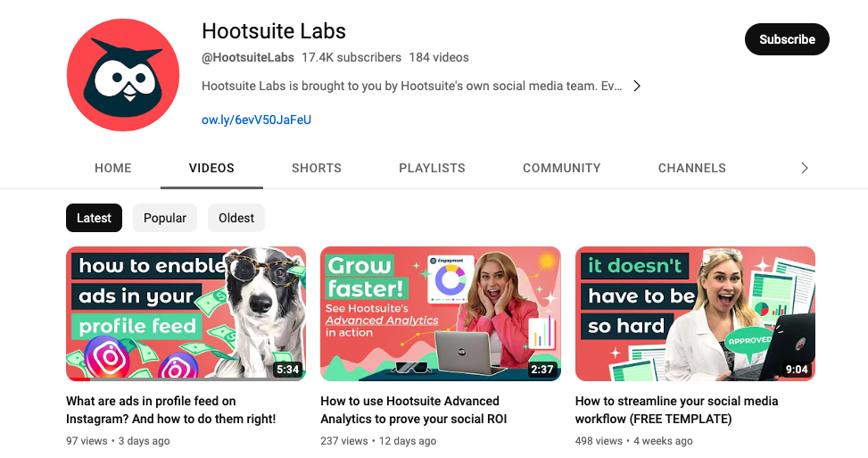Open the "it doesn't have to be so hard" thumbnail
The width and height of the screenshot is (868, 458).
point(695,313)
